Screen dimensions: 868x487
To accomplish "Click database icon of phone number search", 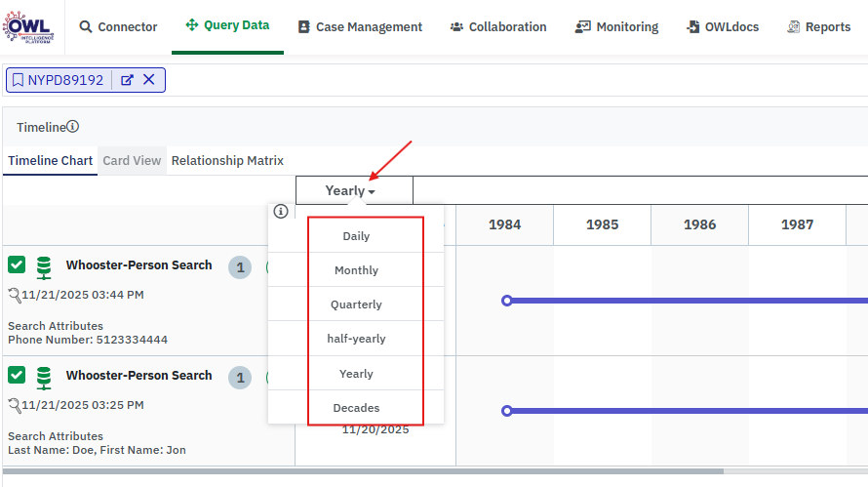I will tap(43, 267).
